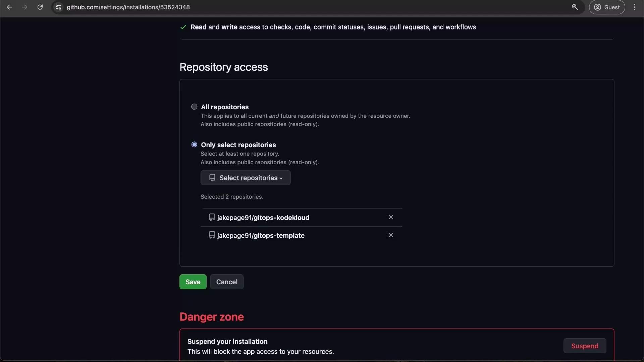Open the Guest profile button

click(x=607, y=7)
